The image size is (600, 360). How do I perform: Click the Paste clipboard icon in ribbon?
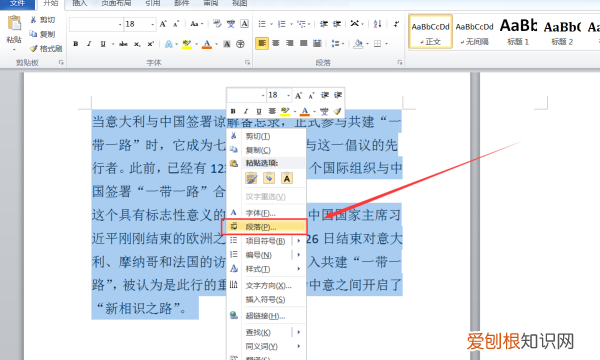pyautogui.click(x=15, y=23)
